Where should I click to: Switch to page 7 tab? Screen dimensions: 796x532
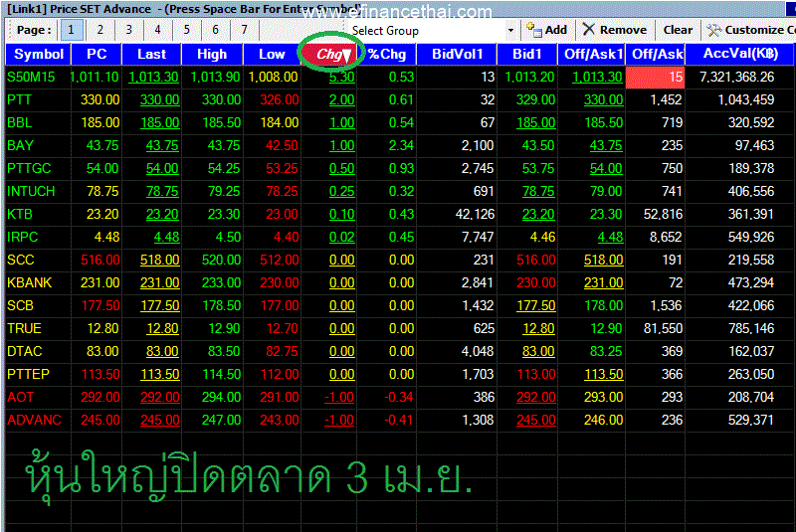[244, 30]
